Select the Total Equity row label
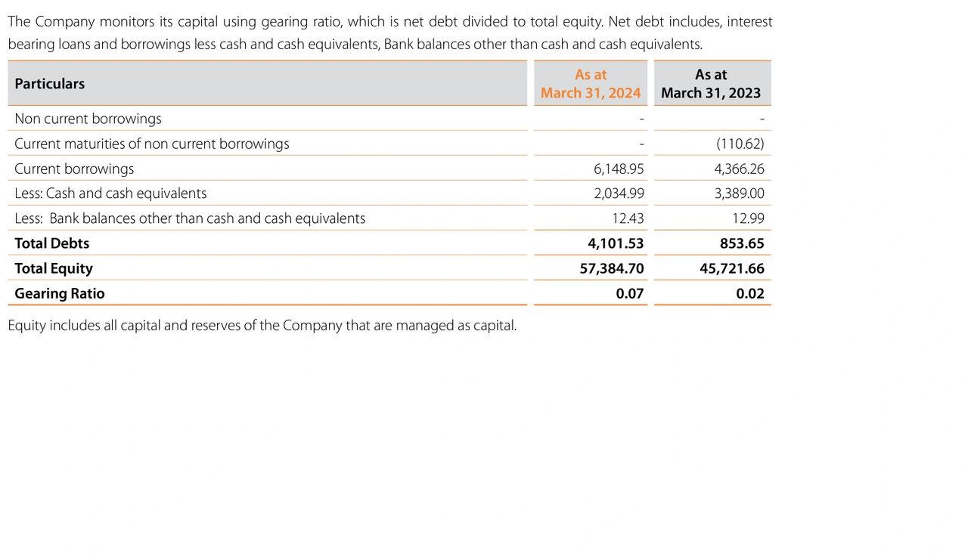The image size is (968, 560). 54,268
